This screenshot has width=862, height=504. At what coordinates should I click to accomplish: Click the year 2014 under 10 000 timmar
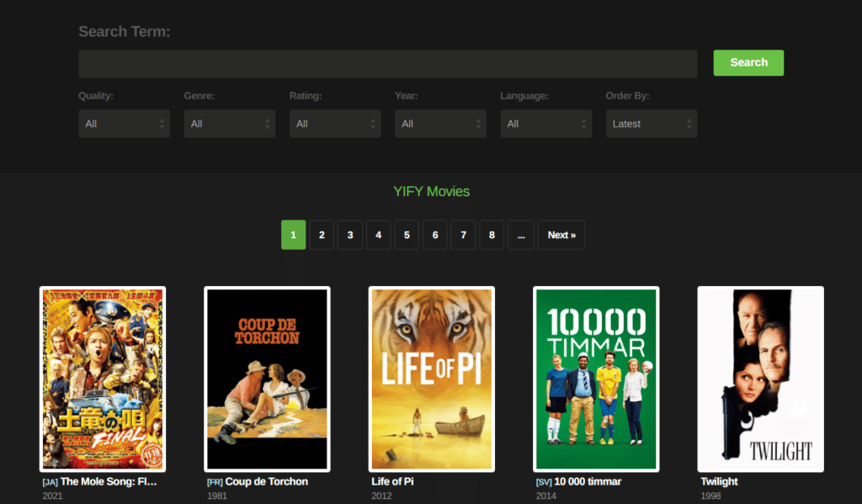(x=545, y=496)
